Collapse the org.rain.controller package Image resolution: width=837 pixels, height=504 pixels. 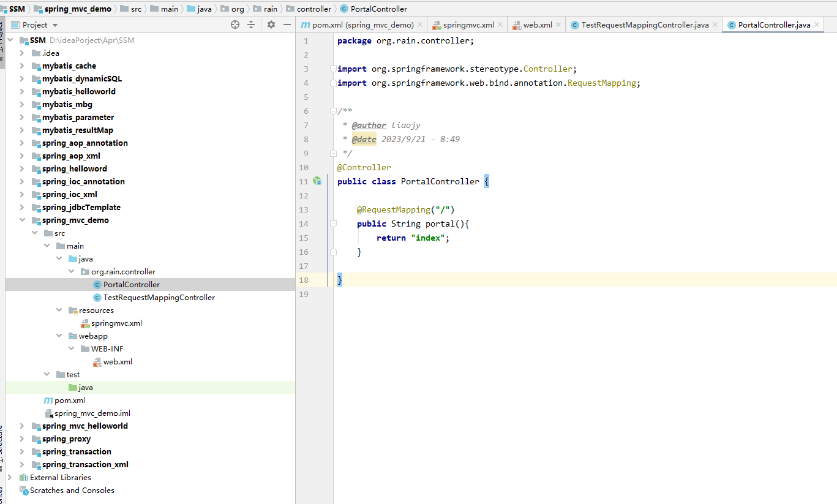click(71, 271)
